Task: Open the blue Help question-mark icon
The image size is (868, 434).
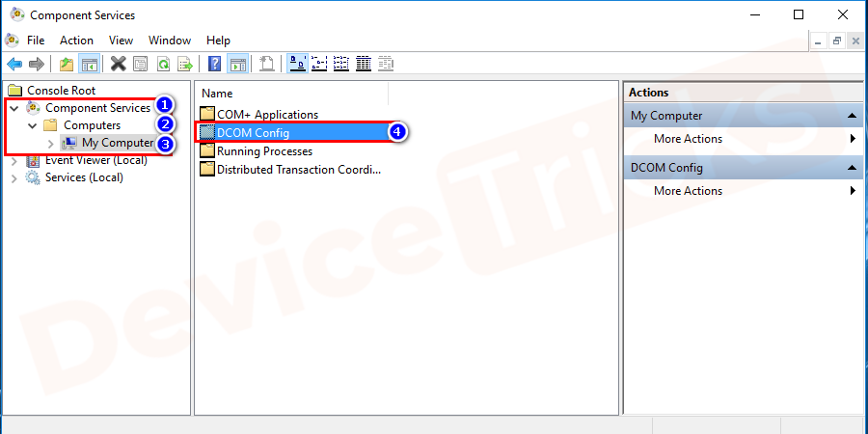Action: click(x=215, y=65)
